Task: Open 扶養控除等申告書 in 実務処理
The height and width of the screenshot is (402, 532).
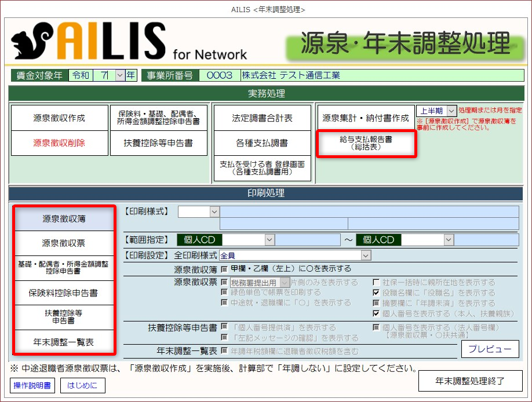Action: tap(158, 143)
